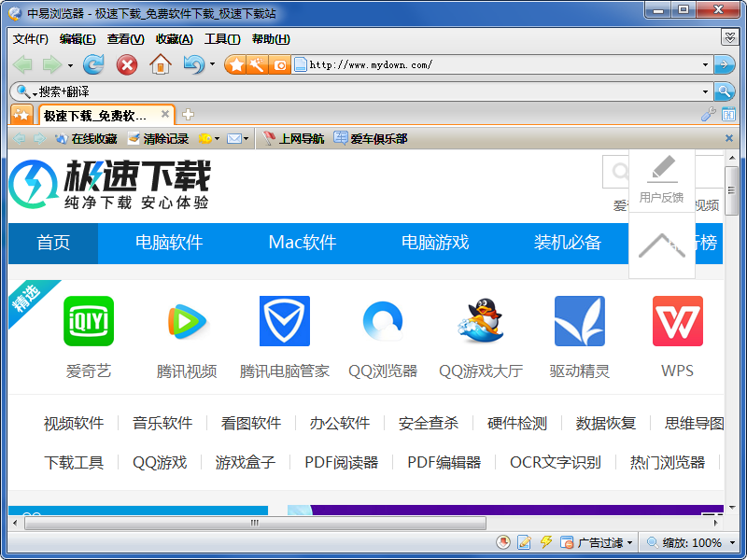This screenshot has height=560, width=747.
Task: Click the screenshot camera toolbar icon
Action: tap(279, 64)
